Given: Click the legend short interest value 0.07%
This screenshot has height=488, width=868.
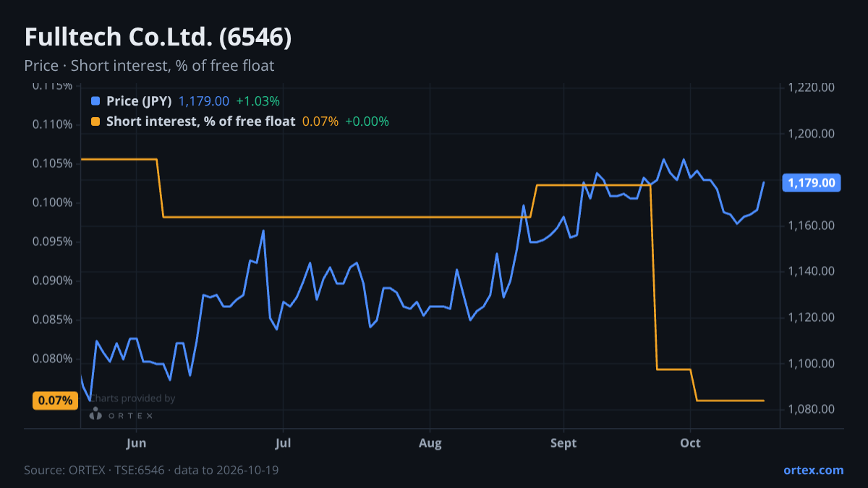Looking at the screenshot, I should click(320, 121).
